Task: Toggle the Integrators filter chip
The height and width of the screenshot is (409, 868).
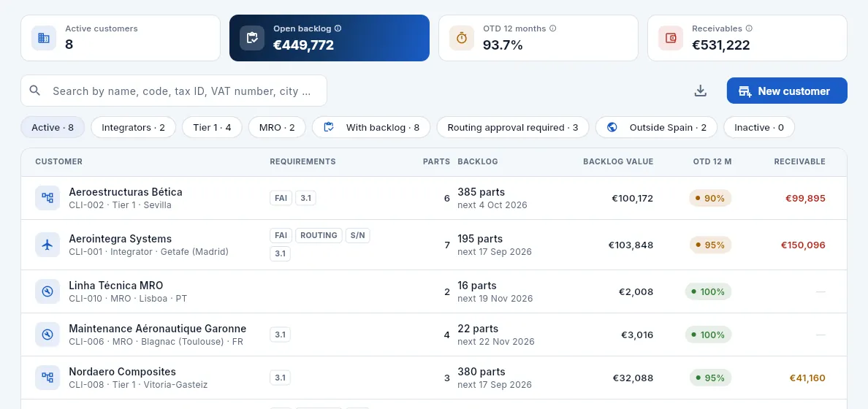Action: (x=134, y=127)
